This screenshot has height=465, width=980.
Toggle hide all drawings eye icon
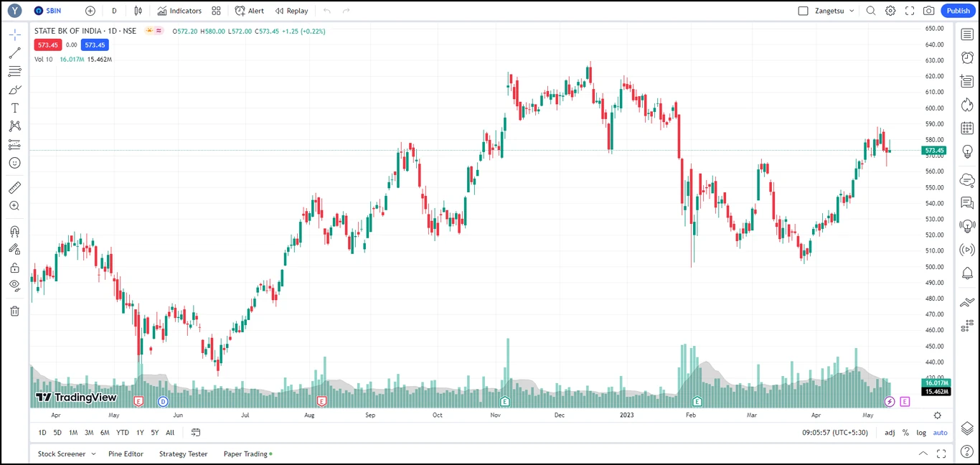pyautogui.click(x=14, y=286)
